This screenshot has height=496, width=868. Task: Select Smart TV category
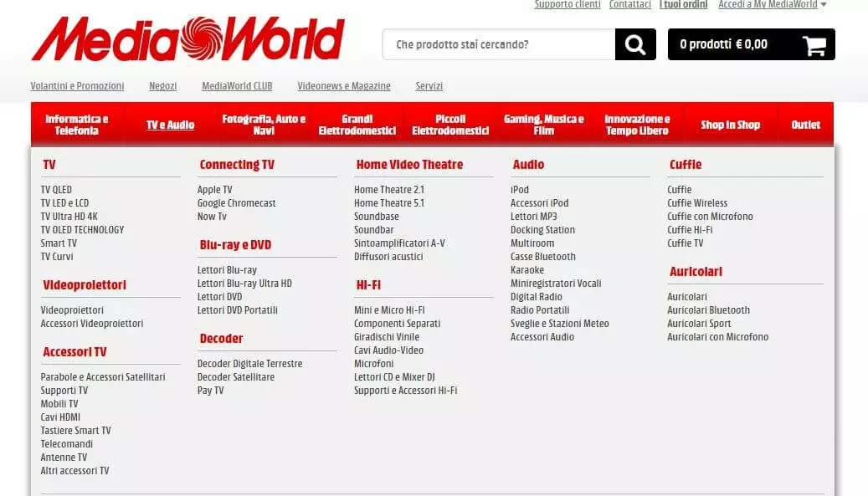[59, 243]
